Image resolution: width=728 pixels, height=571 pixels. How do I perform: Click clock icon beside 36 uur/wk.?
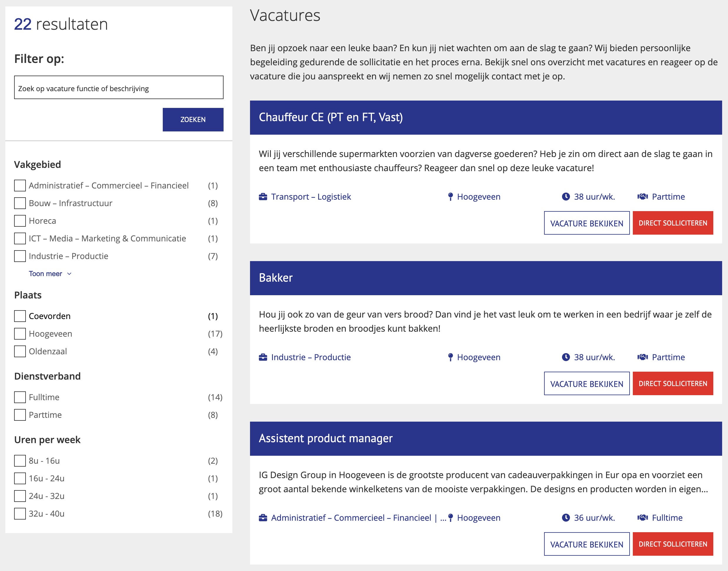566,517
